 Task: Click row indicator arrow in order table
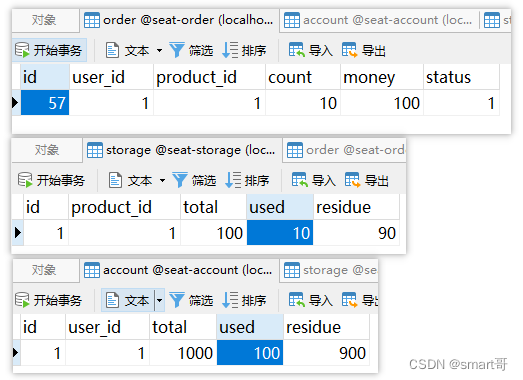[x=16, y=103]
